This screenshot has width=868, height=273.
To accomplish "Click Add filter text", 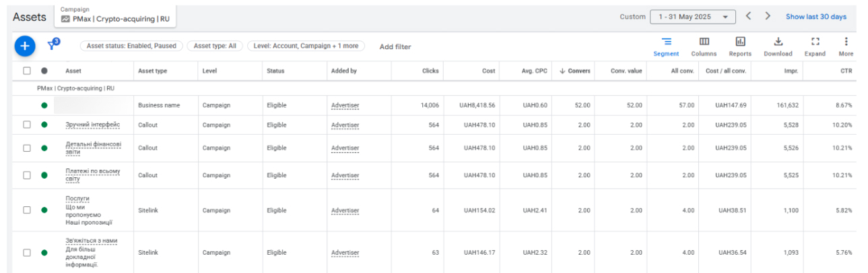I will click(395, 47).
